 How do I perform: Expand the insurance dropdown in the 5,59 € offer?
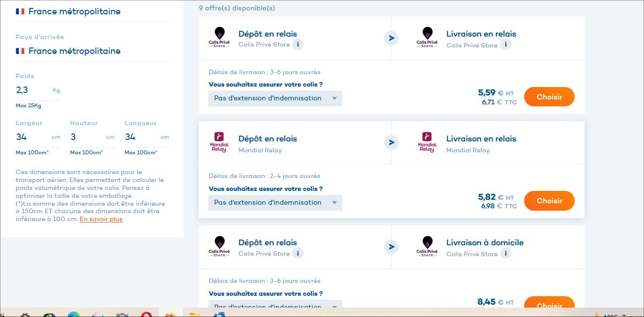[275, 98]
